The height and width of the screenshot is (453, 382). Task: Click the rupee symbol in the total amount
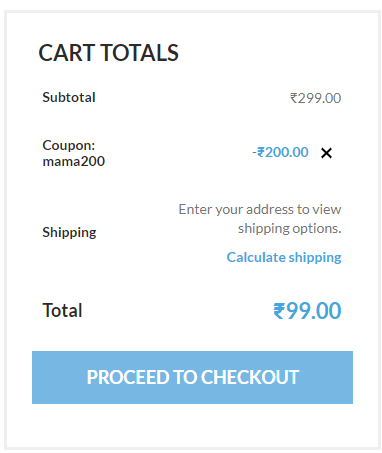(x=279, y=311)
